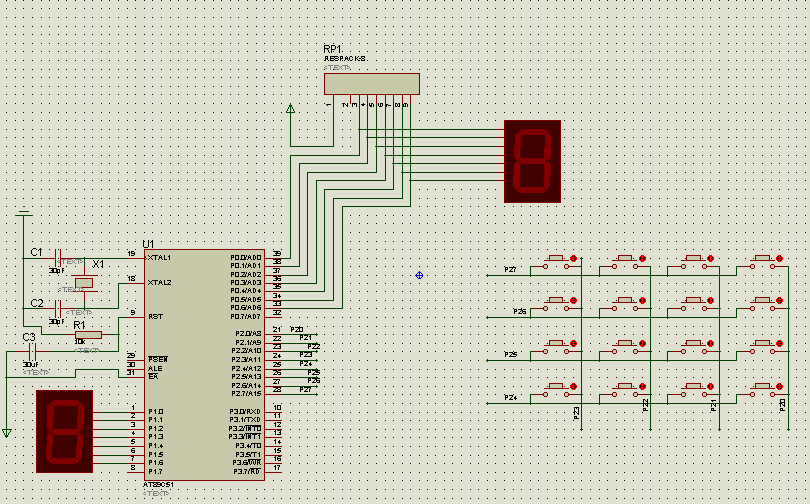Click pushbutton in row P25, column P20
This screenshot has width=810, height=504.
point(762,347)
